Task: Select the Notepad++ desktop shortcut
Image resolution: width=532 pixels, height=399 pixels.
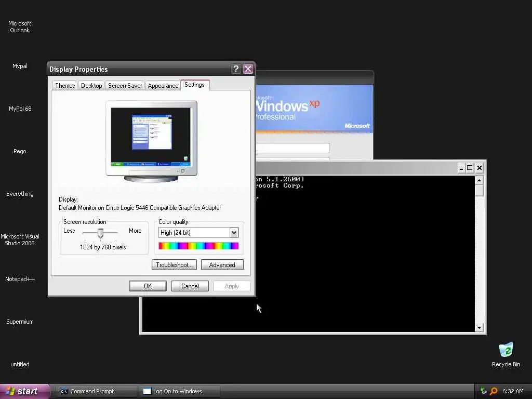Action: (20, 279)
